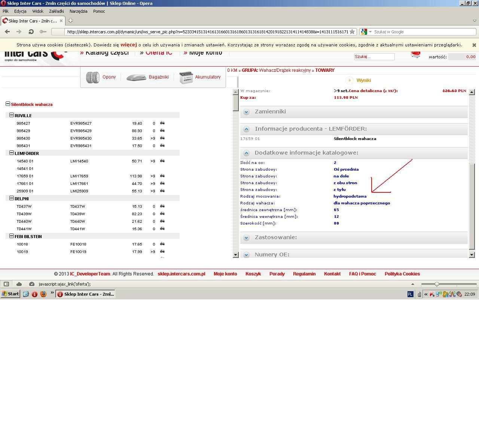Click binoculars icon for DELPHI TD437W
The image size is (479, 448).
click(162, 206)
